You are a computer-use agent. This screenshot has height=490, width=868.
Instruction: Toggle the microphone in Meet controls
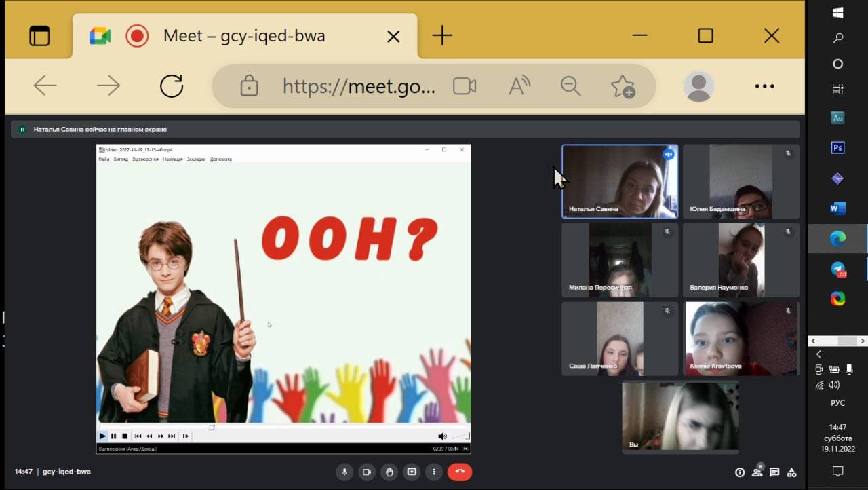344,472
